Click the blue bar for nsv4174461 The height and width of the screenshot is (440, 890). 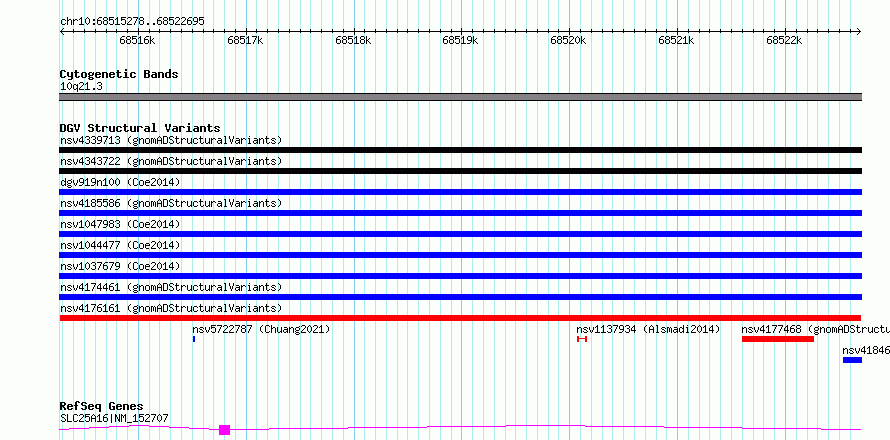(x=460, y=297)
